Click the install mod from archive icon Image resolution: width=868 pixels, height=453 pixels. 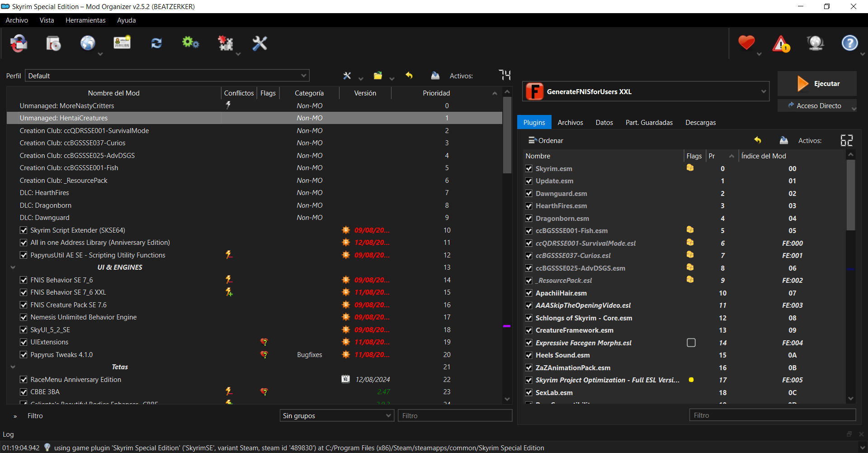coord(53,43)
